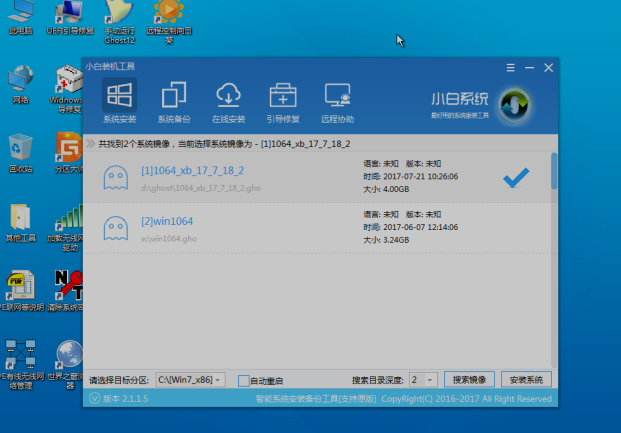Open the 搜索目录深度 search depth dropdown
This screenshot has width=621, height=433.
point(430,380)
